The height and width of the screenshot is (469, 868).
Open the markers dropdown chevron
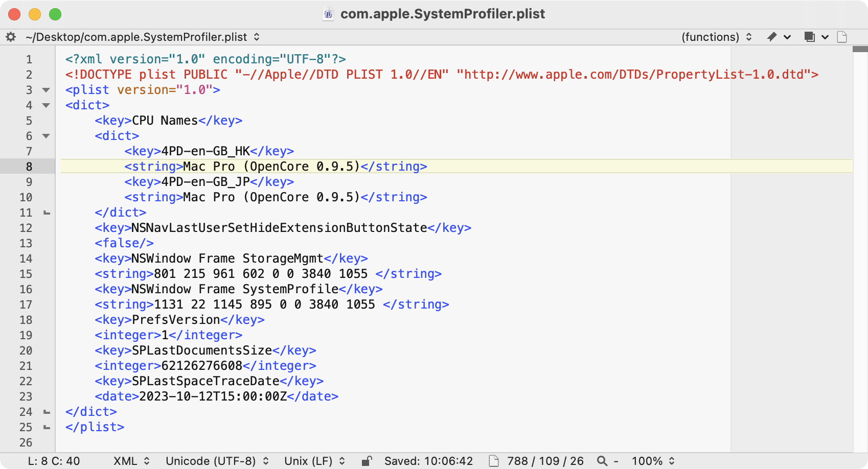[x=787, y=37]
